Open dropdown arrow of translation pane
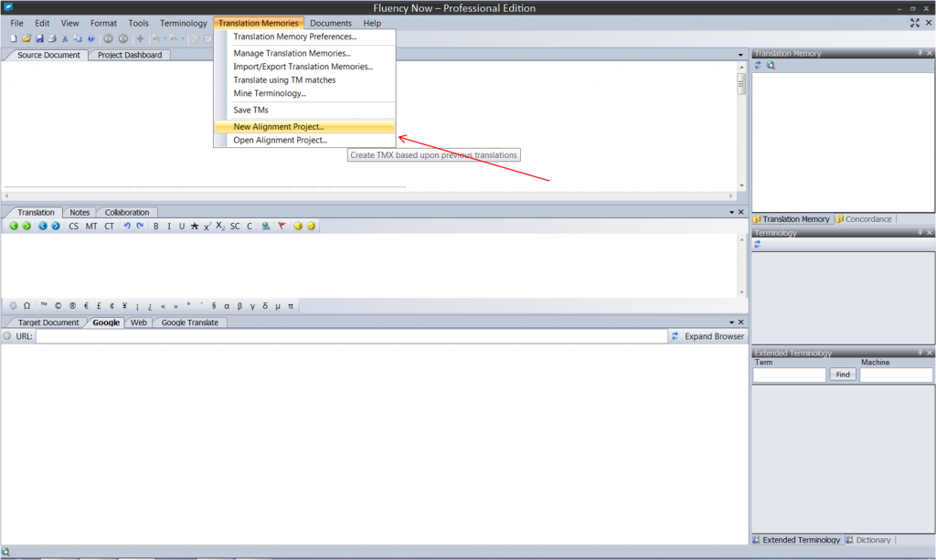Viewport: 936px width, 560px height. (731, 212)
